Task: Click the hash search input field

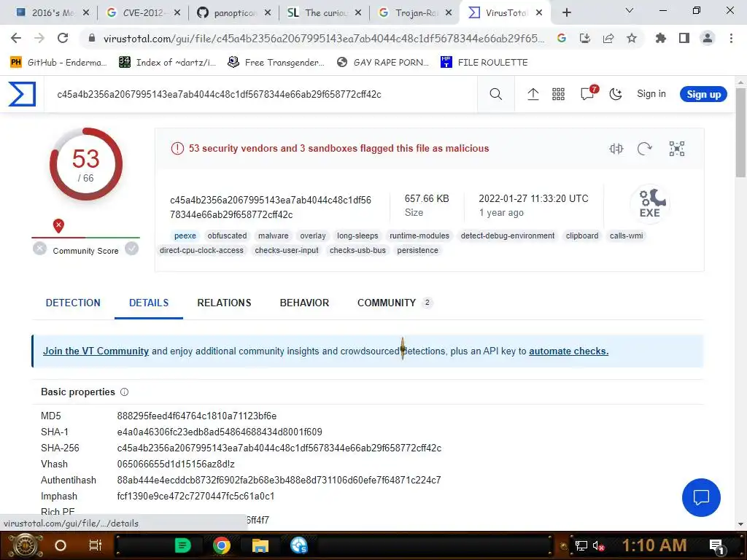Action: [x=261, y=94]
